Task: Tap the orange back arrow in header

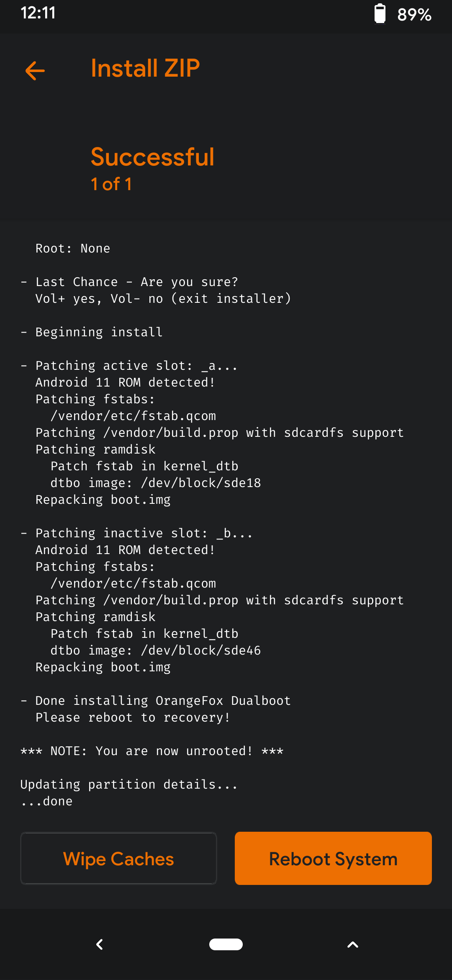Action: [35, 70]
